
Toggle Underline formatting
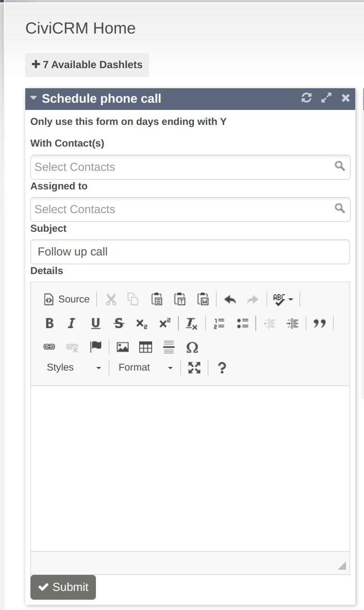(95, 324)
